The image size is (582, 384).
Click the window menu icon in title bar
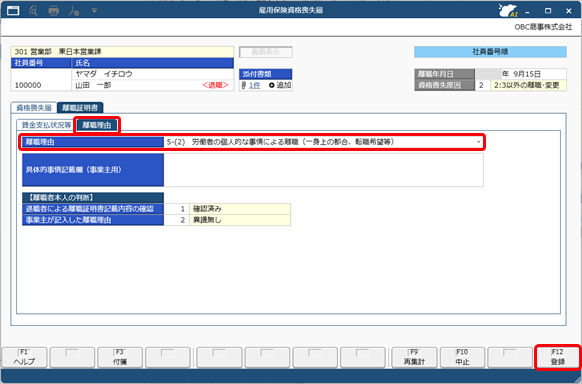pos(13,11)
